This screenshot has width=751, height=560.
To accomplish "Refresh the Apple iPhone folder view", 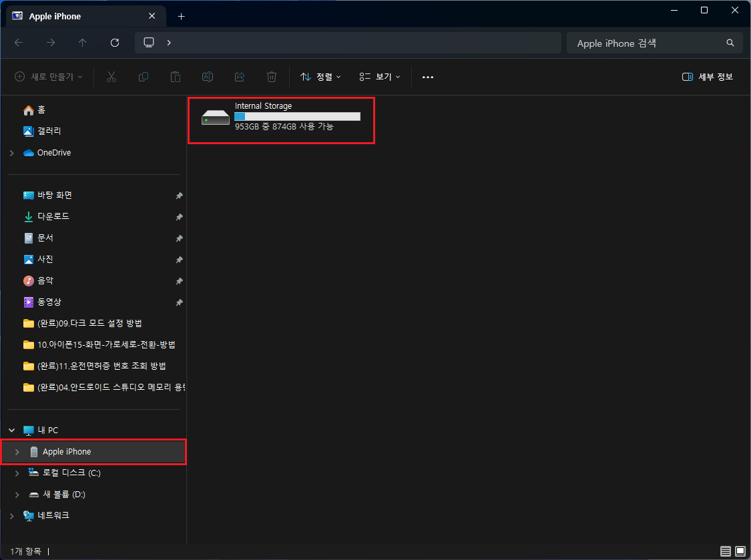I will click(x=114, y=43).
